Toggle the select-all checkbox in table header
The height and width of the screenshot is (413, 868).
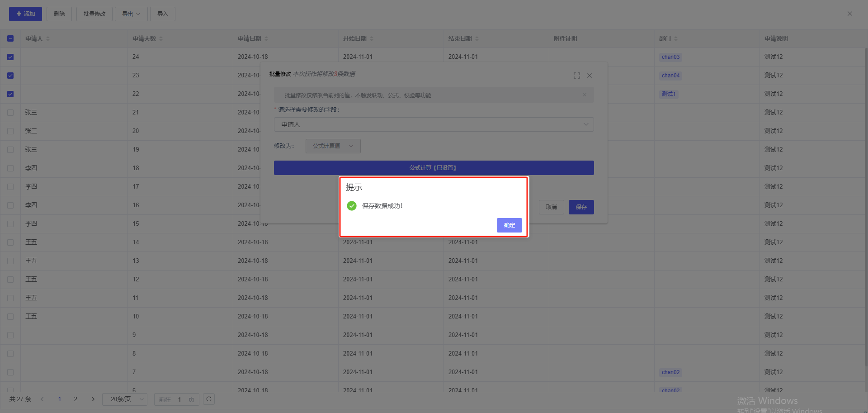10,39
